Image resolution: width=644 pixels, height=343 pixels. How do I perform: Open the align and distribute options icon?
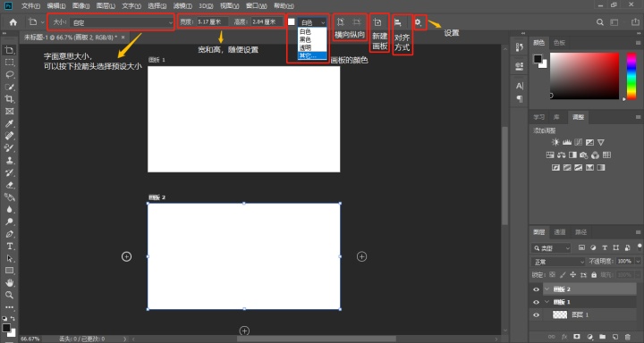[397, 22]
